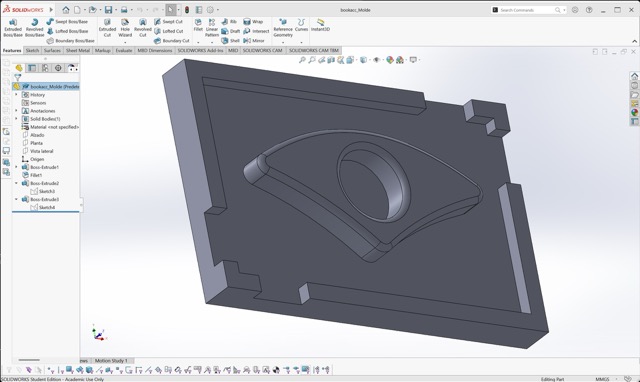Image resolution: width=640 pixels, height=382 pixels.
Task: Click the Boundary Boss/Base tool
Action: pyautogui.click(x=70, y=41)
